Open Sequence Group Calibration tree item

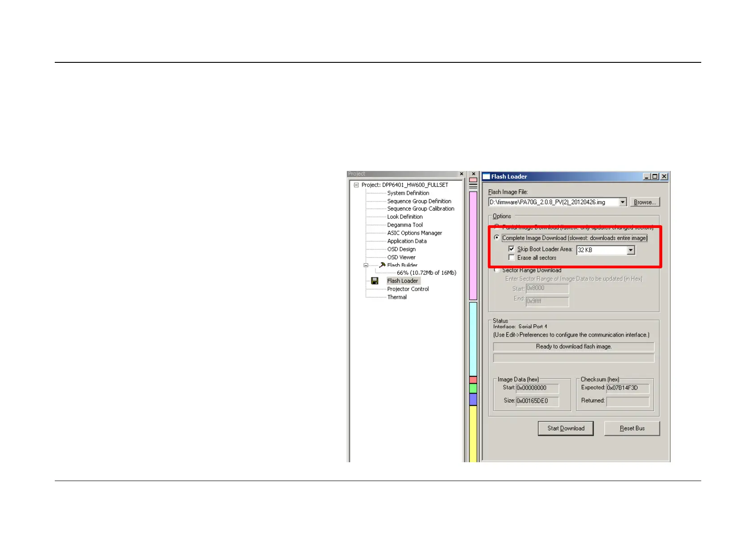point(421,209)
